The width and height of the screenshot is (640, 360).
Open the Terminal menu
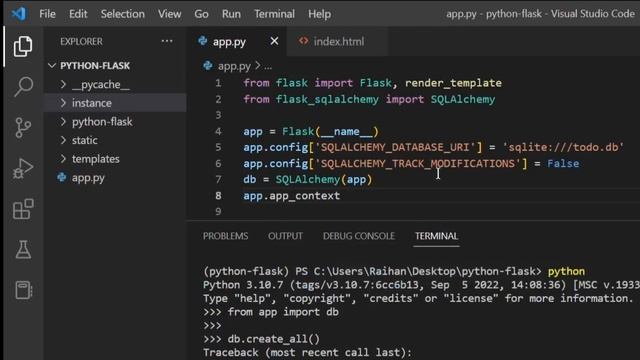pyautogui.click(x=274, y=14)
